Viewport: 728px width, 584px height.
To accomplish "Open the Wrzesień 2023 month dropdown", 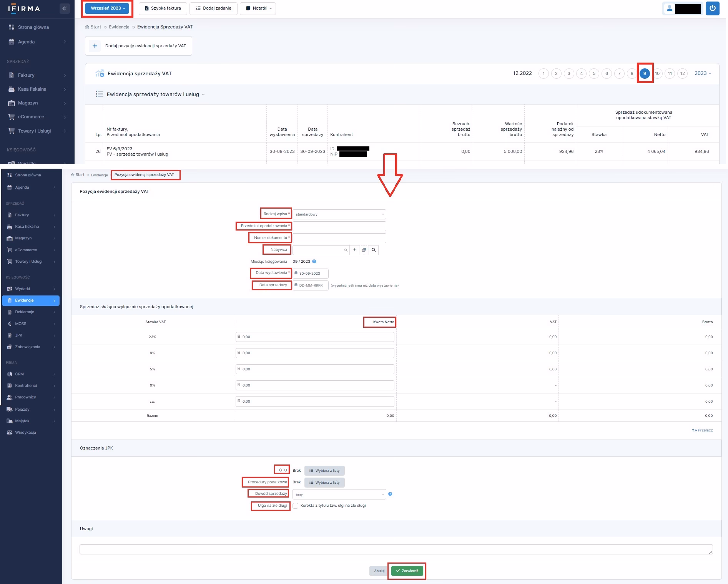I will pos(107,8).
